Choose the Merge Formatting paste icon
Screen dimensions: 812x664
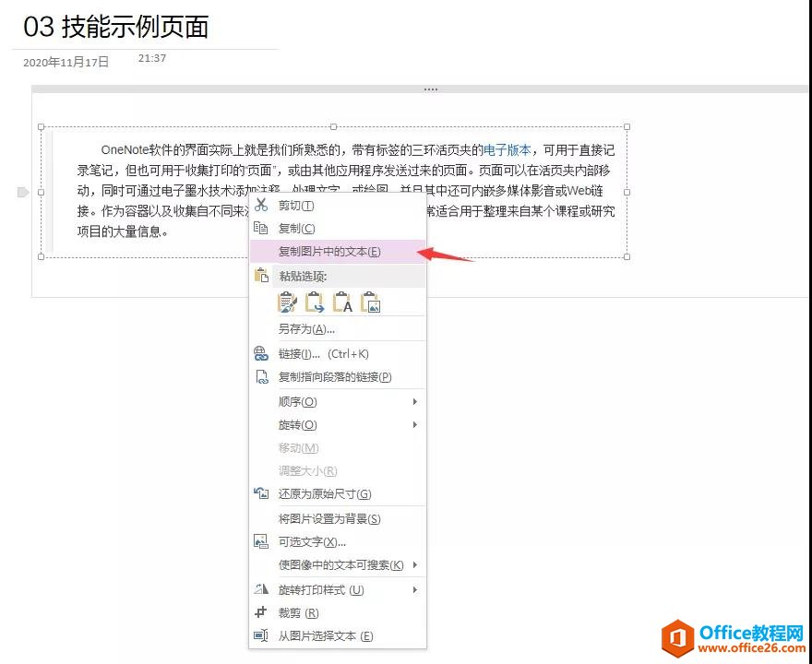pos(315,302)
